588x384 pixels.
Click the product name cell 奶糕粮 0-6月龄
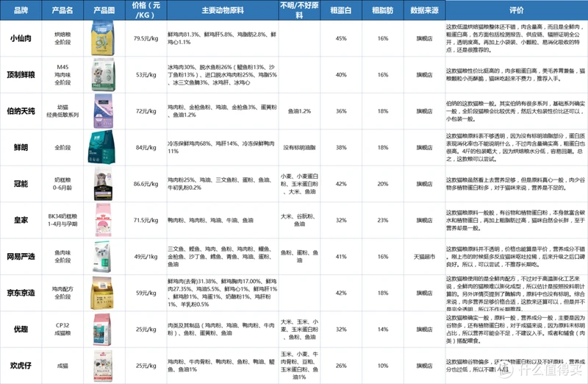click(62, 184)
